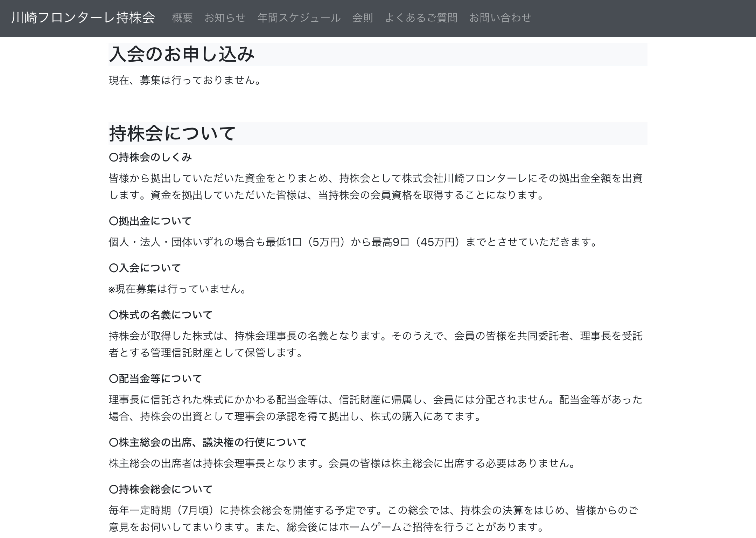The width and height of the screenshot is (756, 538).
Task: Click the sentence starting 株主総会の出席者は持株会理事長
Action: click(342, 463)
